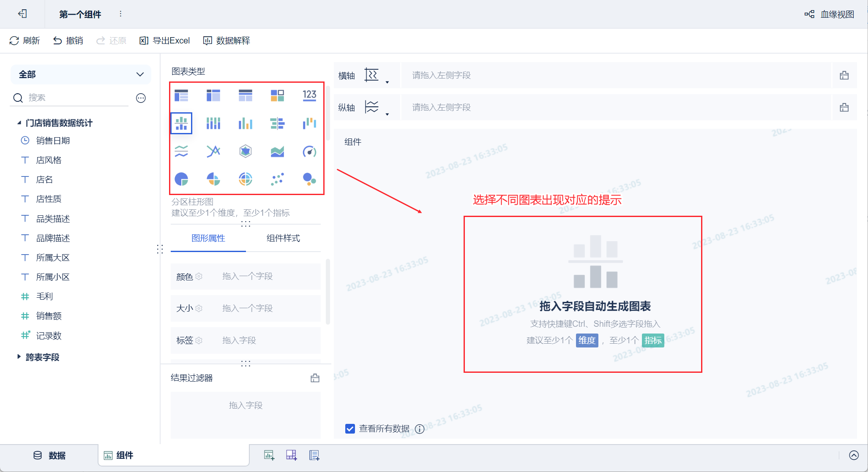Choose the KPI indicator card (123) chart
Screen dimensions: 868x472
point(309,95)
